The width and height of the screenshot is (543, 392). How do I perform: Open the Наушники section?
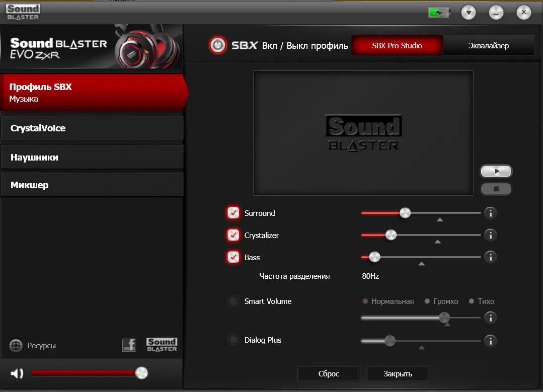pyautogui.click(x=92, y=157)
